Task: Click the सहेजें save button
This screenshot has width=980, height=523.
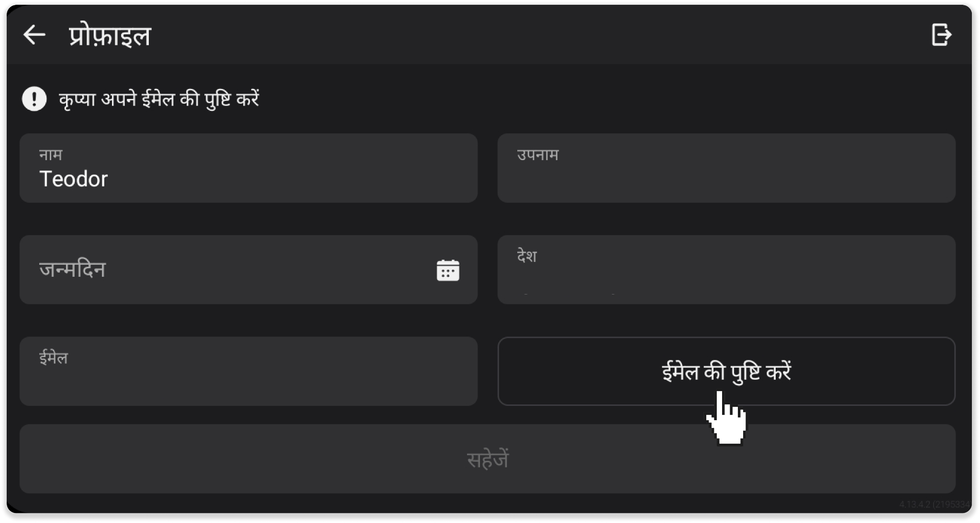Action: [x=488, y=459]
